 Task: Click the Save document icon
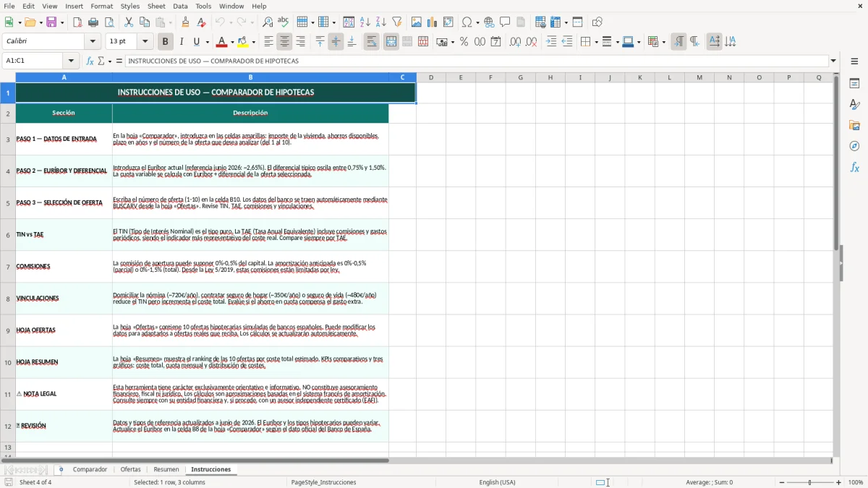(51, 22)
